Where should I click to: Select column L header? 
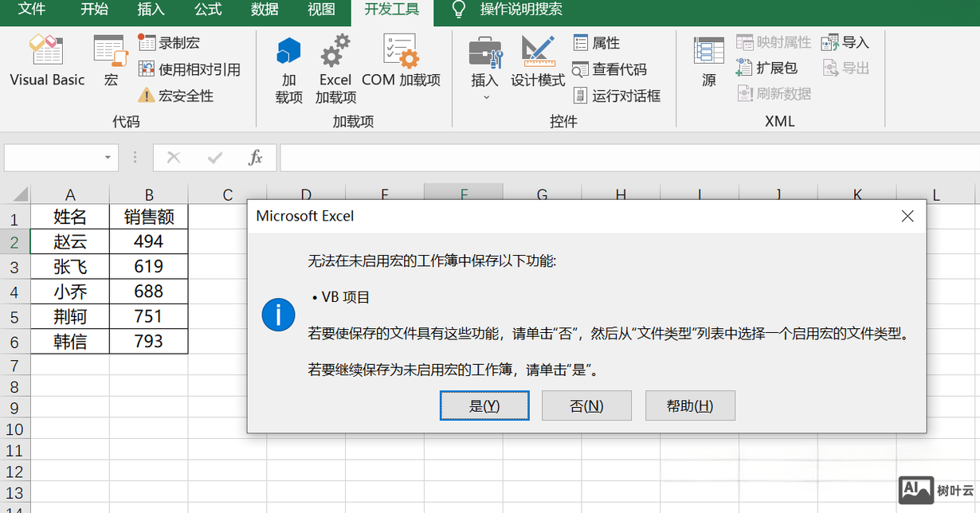[x=937, y=194]
